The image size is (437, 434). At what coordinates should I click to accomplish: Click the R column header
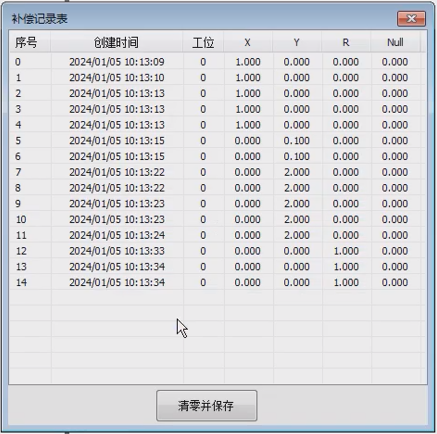(346, 42)
